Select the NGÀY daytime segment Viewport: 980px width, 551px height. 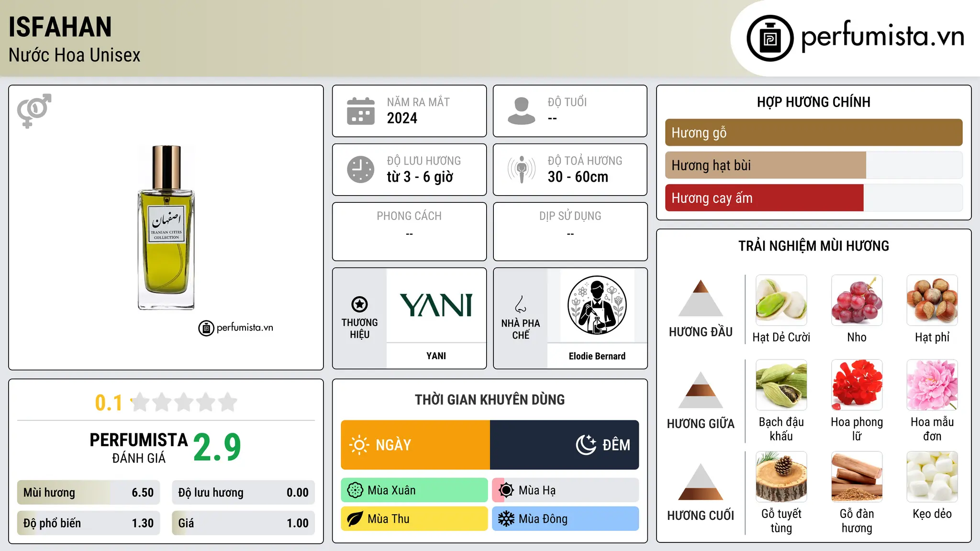click(x=415, y=445)
